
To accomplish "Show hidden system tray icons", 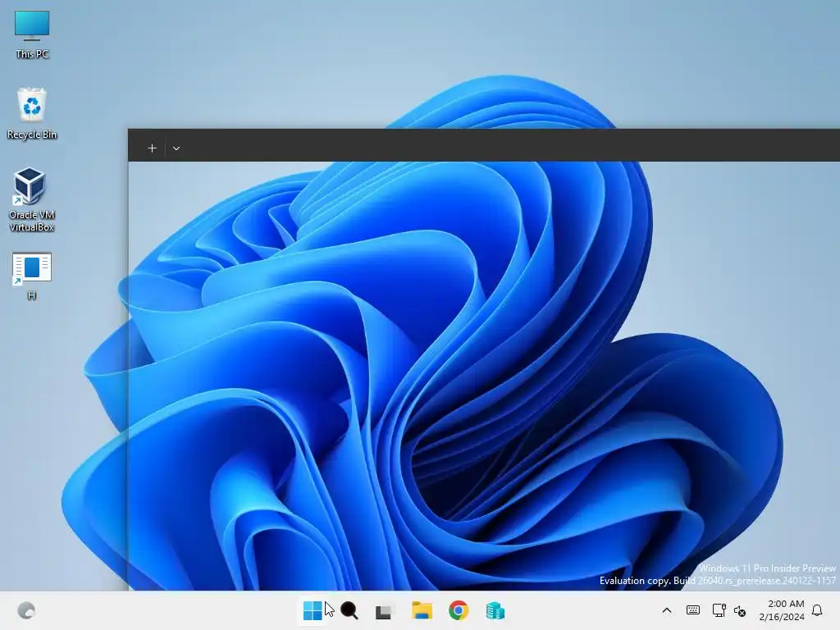I will click(667, 610).
